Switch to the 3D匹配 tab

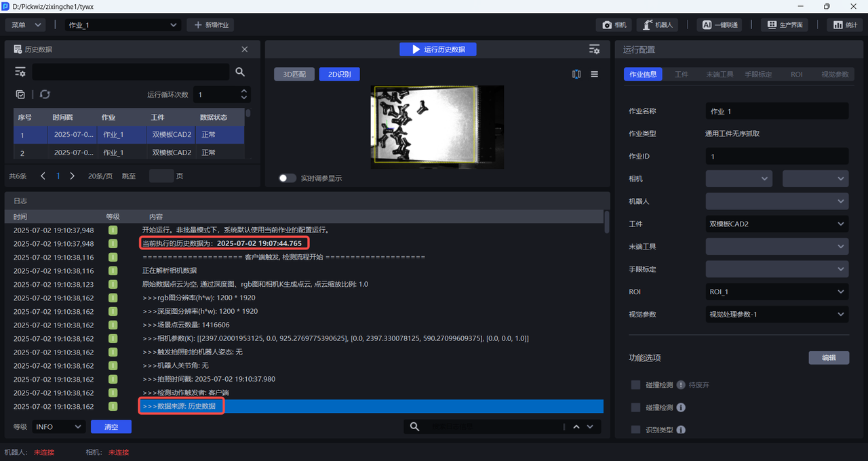[294, 75]
